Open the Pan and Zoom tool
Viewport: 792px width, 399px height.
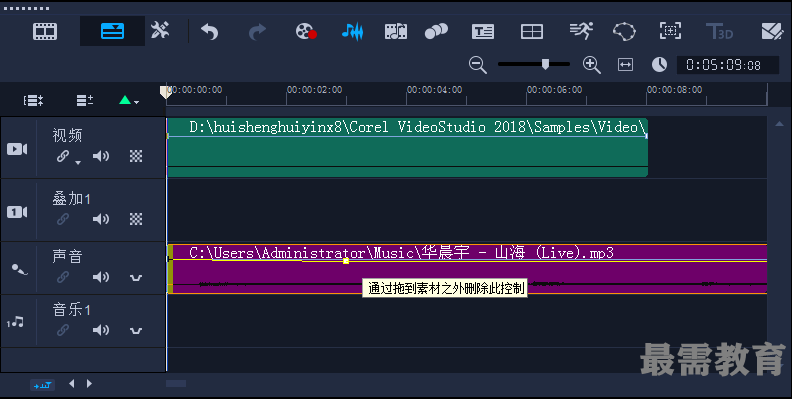coord(670,31)
